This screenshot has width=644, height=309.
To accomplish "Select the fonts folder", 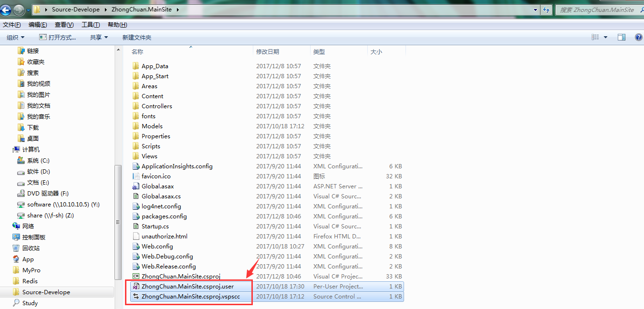I will (148, 116).
